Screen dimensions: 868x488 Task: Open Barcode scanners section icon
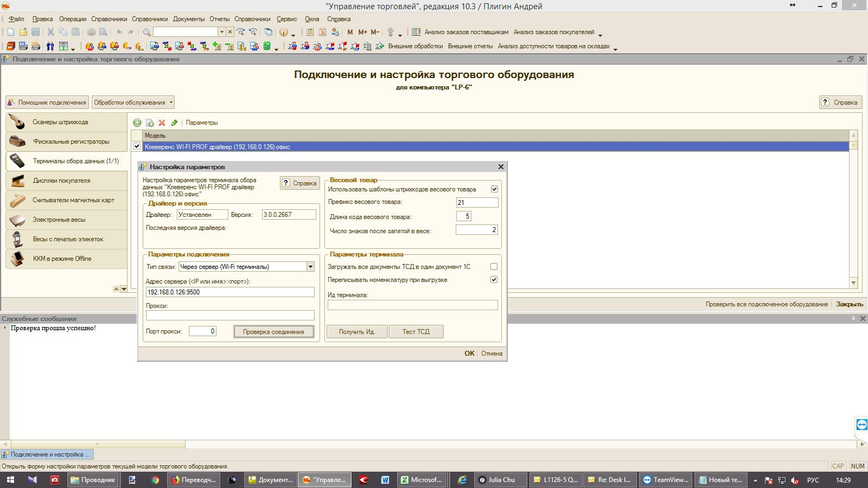pos(17,122)
